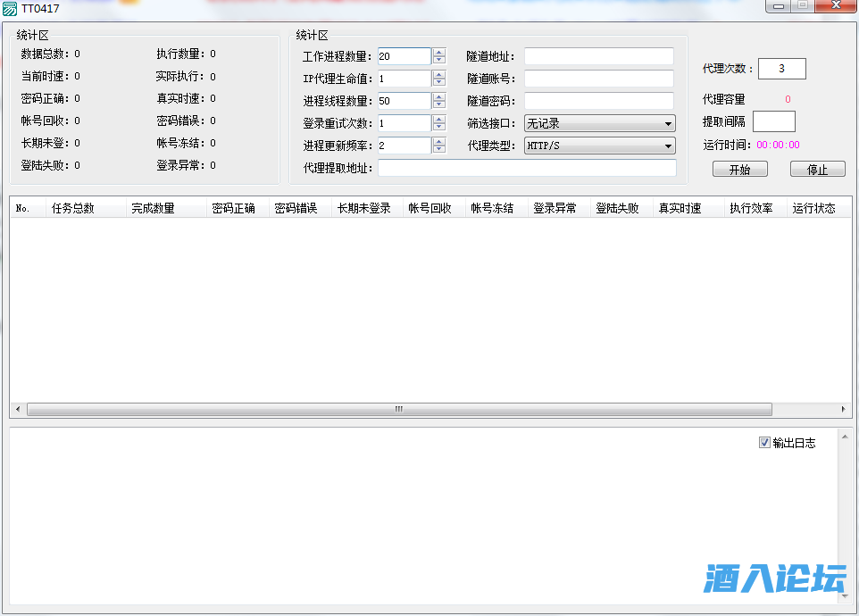Click the table's right scroll arrow
Screen dimensions: 859x616
click(x=844, y=409)
